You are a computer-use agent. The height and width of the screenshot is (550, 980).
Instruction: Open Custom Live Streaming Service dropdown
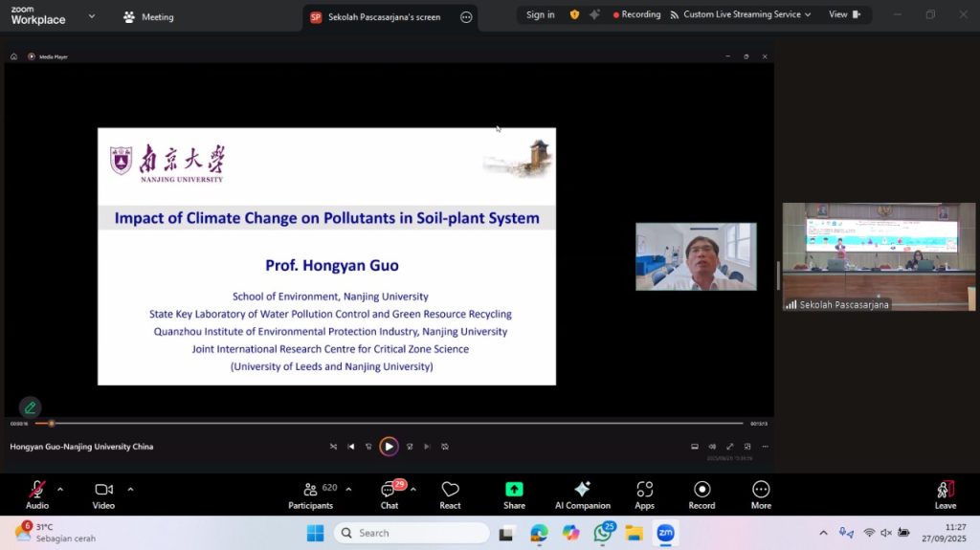[x=741, y=14]
